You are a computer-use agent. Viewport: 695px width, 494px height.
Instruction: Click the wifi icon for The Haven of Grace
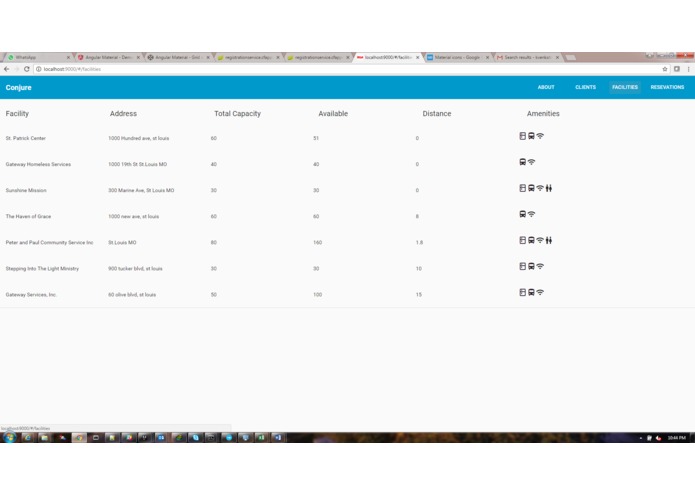click(531, 214)
